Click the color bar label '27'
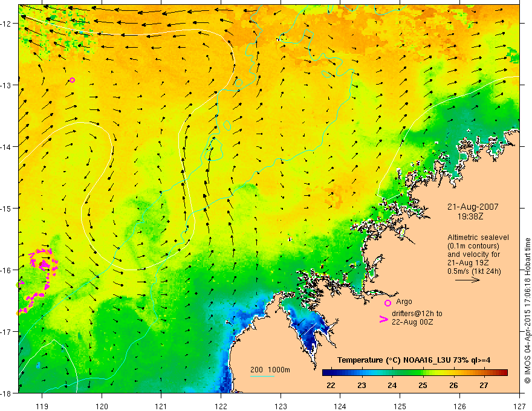The image size is (532, 411). [x=484, y=385]
